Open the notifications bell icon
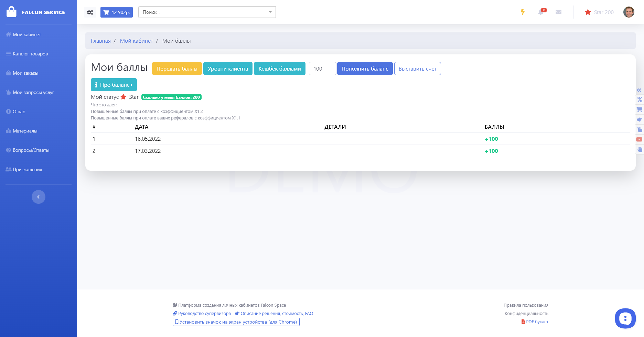This screenshot has height=337, width=644. (541, 12)
